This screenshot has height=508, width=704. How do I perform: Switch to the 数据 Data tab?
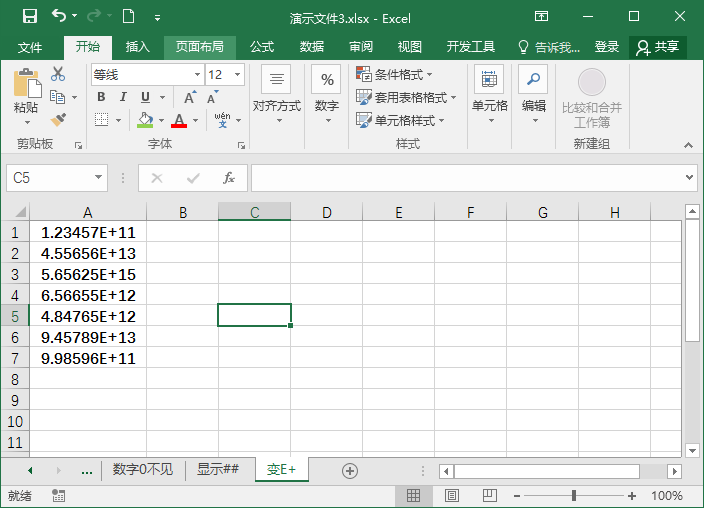click(312, 47)
